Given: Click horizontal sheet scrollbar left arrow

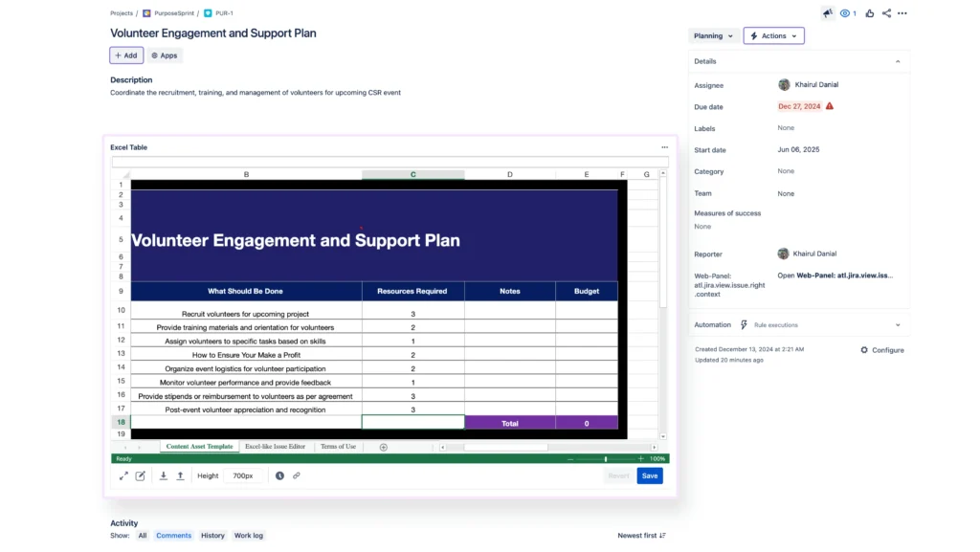Looking at the screenshot, I should click(442, 447).
